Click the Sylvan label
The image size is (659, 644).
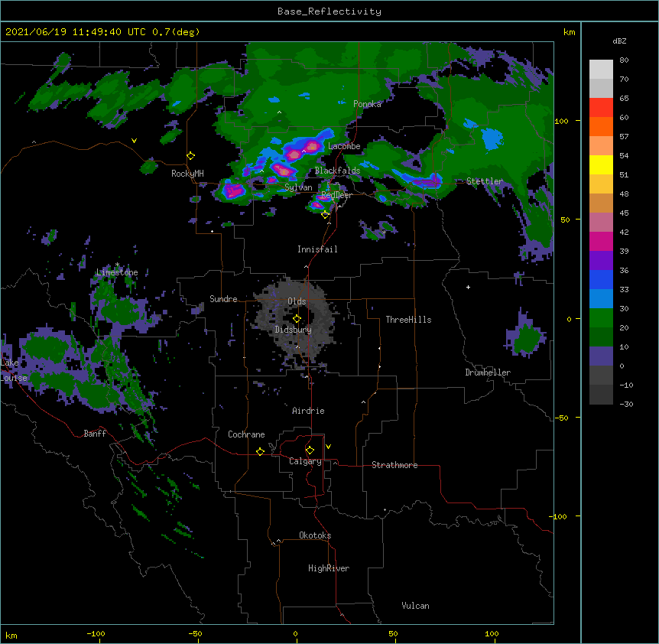click(298, 187)
